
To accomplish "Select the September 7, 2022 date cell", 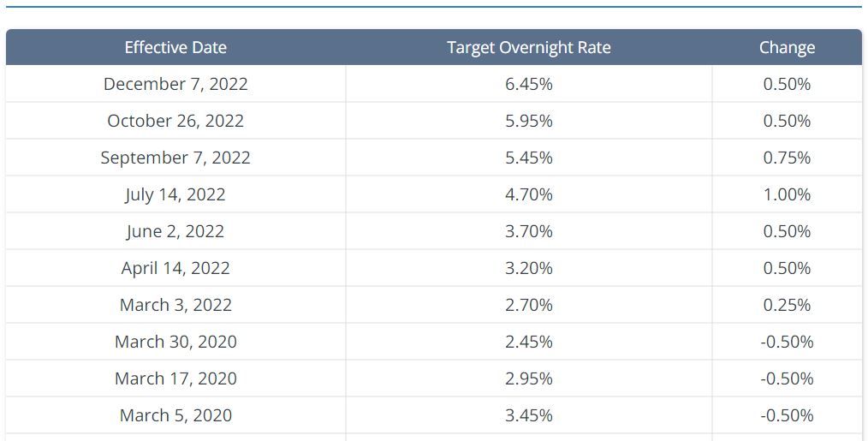I will click(175, 158).
